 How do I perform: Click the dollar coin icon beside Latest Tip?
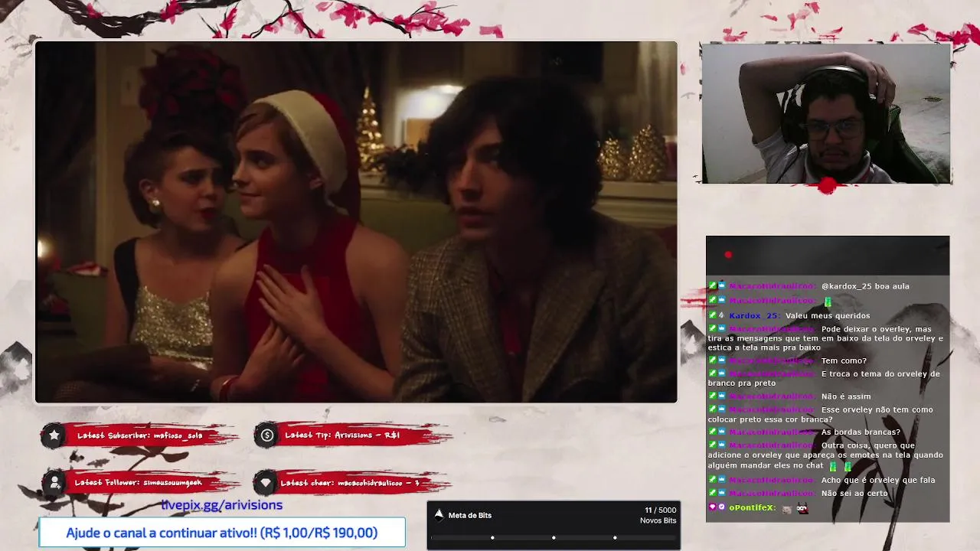click(266, 435)
